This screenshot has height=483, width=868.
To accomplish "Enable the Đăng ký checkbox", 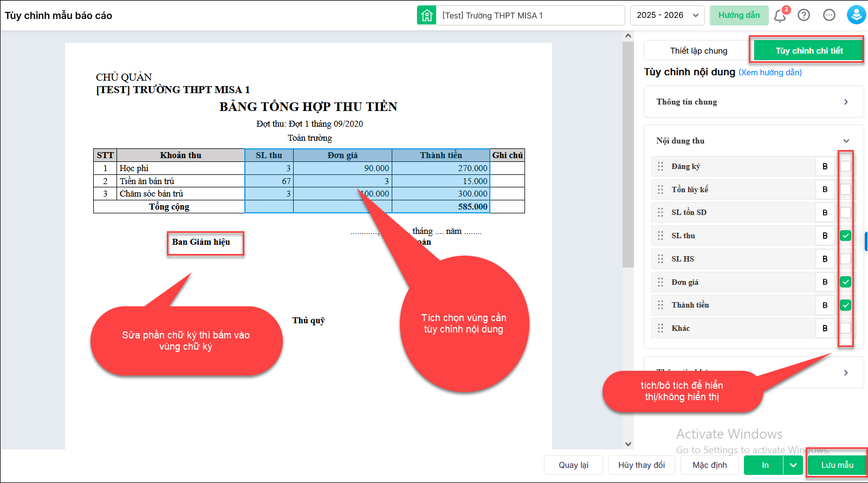I will tap(845, 166).
